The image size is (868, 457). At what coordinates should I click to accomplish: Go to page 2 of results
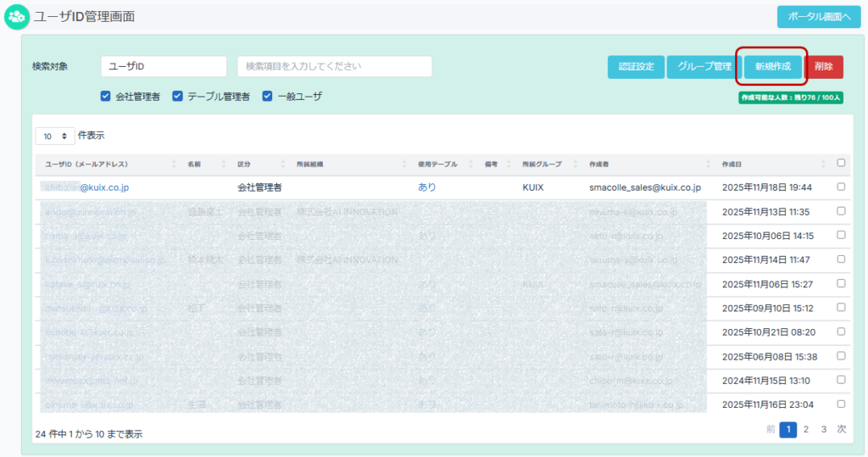(x=806, y=430)
